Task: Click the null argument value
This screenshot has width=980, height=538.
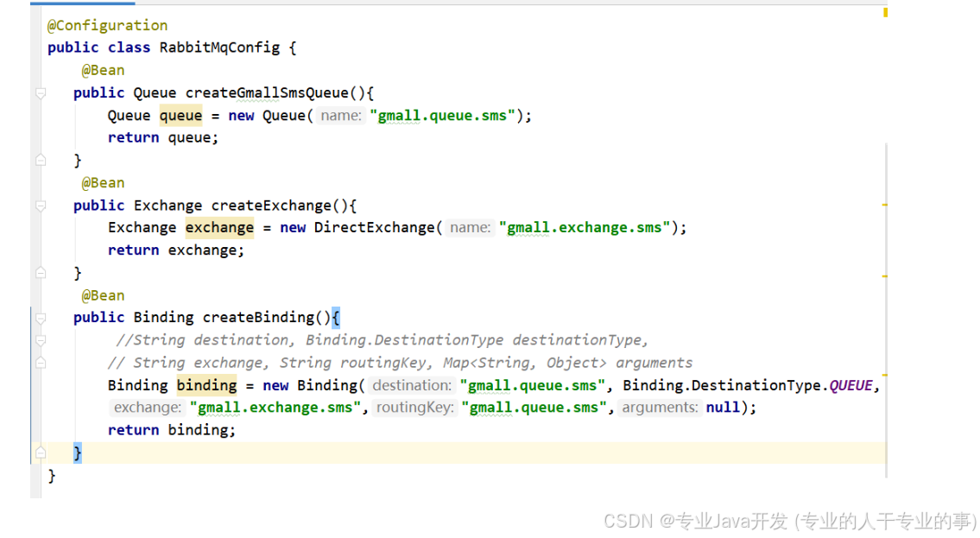Action: point(723,408)
